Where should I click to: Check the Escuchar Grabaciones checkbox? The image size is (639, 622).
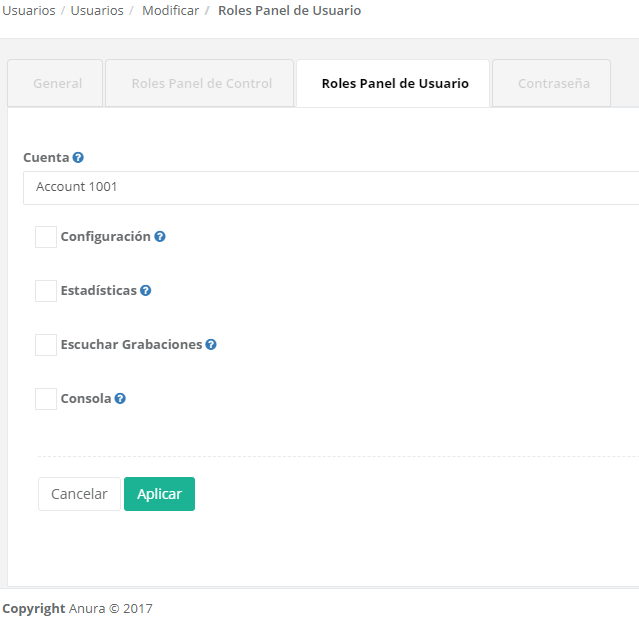(46, 345)
